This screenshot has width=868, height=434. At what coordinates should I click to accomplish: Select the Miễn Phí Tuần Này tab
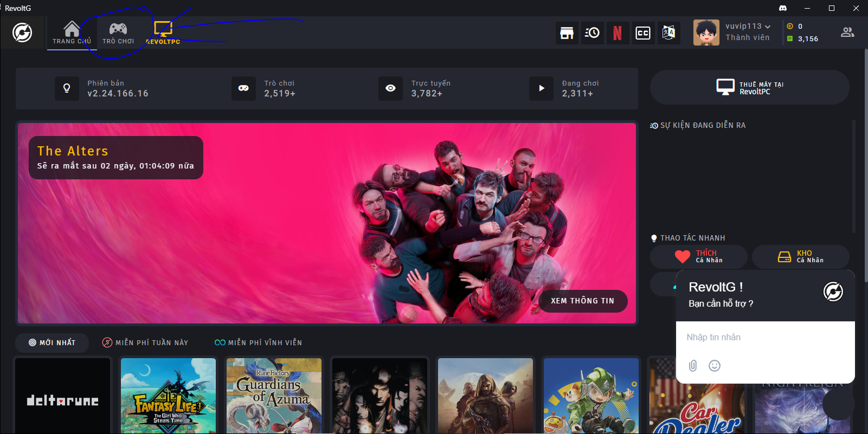click(x=145, y=342)
